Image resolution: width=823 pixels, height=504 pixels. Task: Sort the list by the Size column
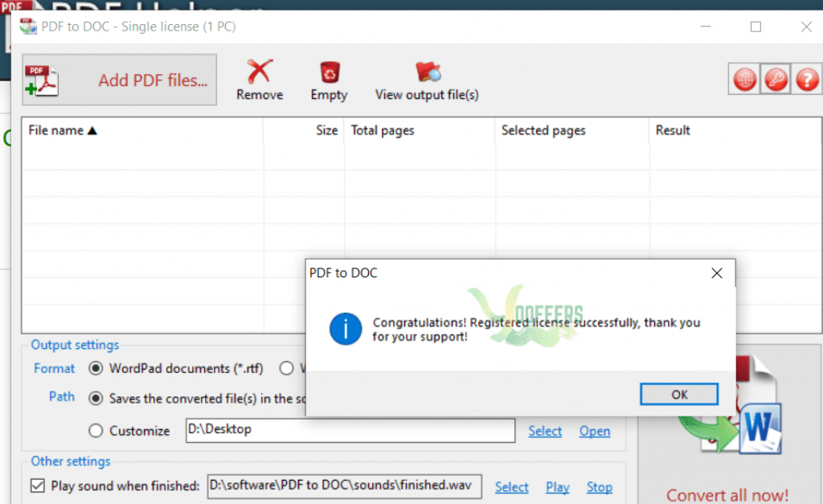[304, 130]
